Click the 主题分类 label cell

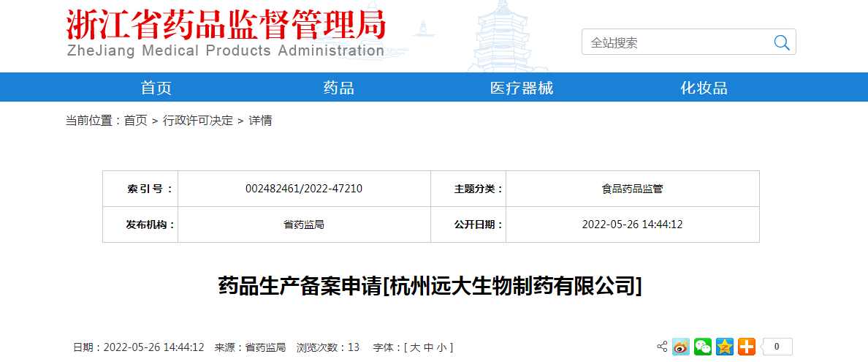pyautogui.click(x=468, y=189)
